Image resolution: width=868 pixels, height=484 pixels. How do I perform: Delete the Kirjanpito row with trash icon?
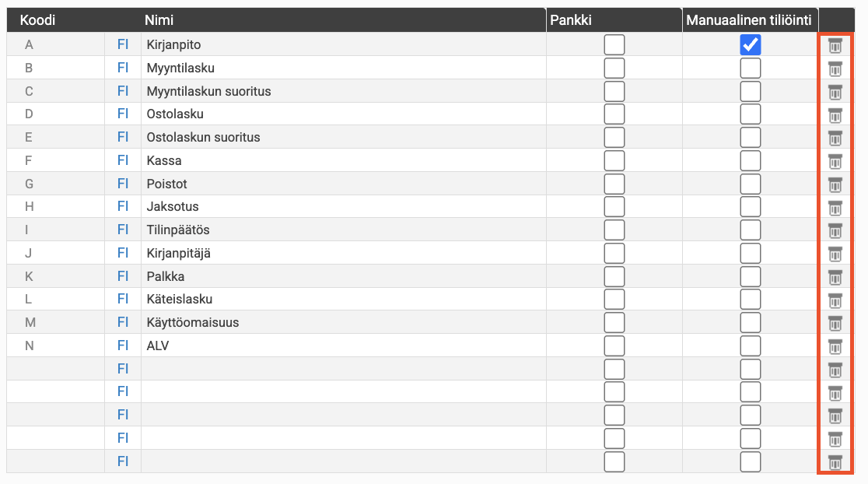click(835, 45)
